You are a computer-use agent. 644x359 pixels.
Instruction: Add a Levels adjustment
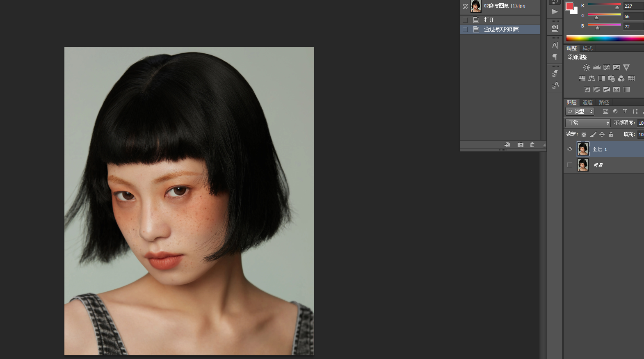click(x=597, y=68)
